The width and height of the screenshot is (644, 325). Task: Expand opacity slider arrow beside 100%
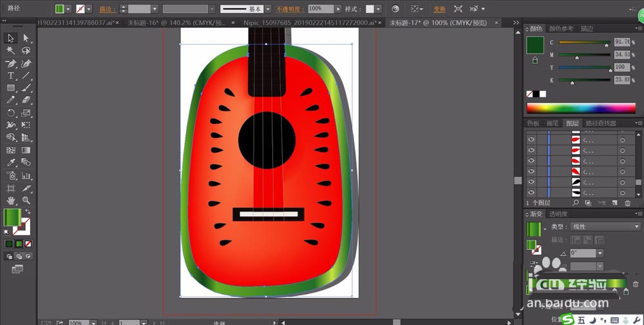(x=338, y=8)
